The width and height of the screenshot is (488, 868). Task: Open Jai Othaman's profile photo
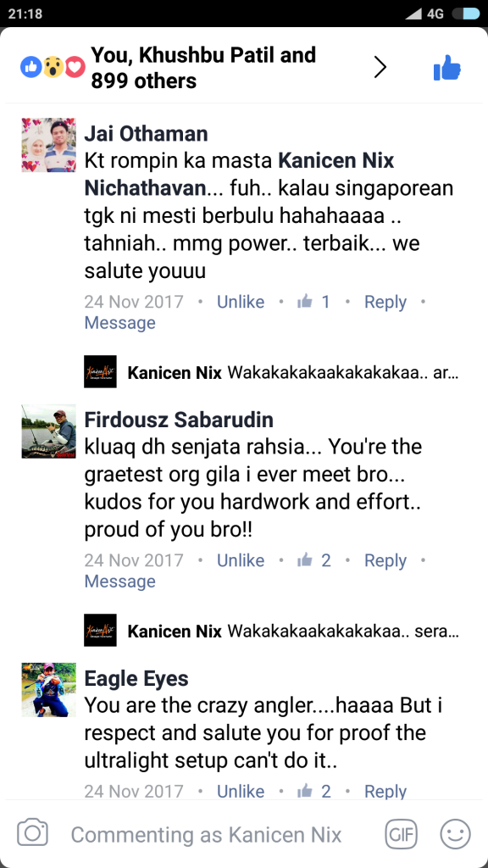pos(48,145)
